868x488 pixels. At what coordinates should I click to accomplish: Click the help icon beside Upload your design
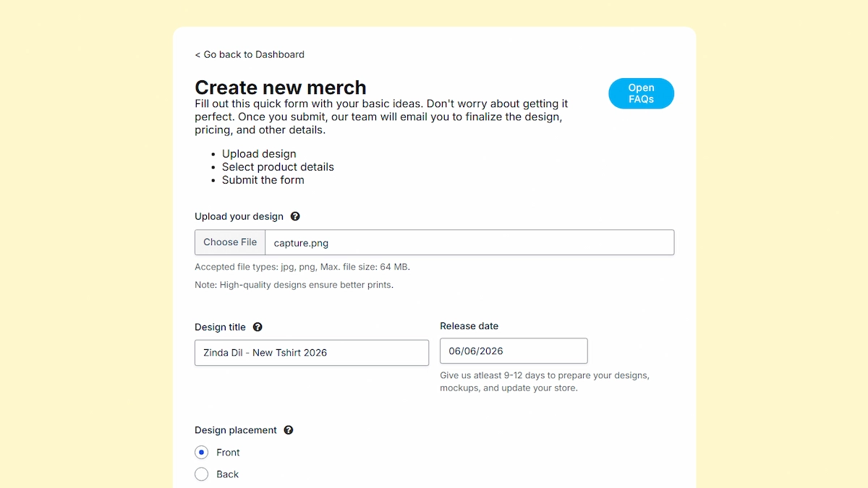point(295,216)
